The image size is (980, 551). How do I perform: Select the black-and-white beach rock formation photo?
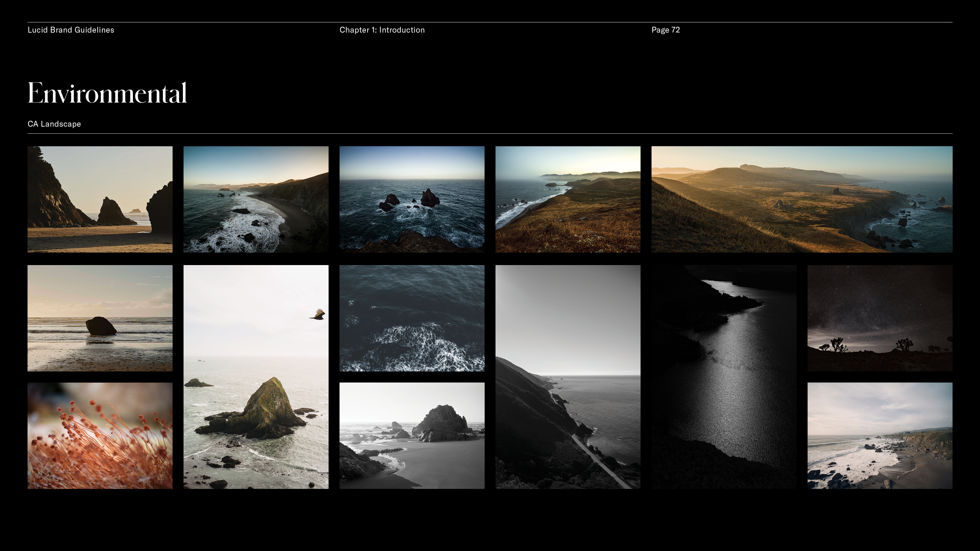(x=412, y=436)
